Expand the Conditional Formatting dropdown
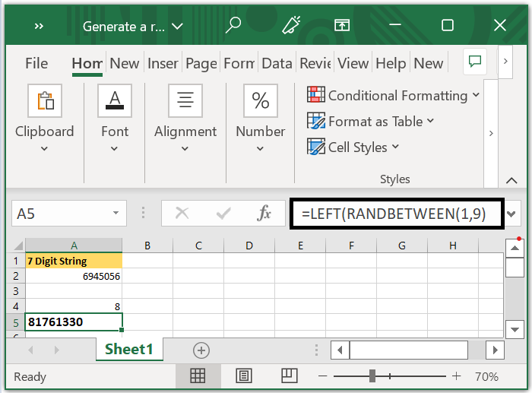 click(x=394, y=96)
